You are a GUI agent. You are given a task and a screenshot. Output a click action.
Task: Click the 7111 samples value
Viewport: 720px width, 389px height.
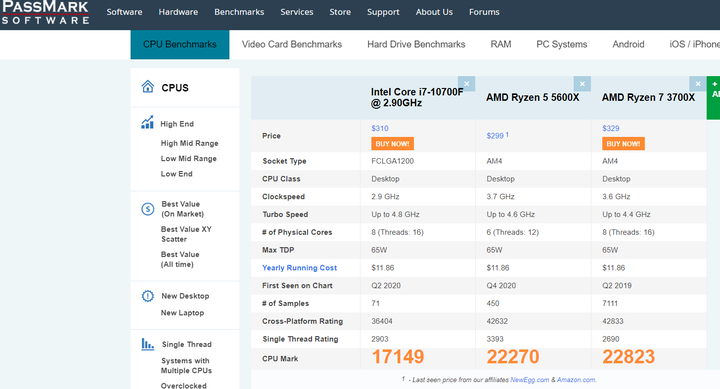610,304
